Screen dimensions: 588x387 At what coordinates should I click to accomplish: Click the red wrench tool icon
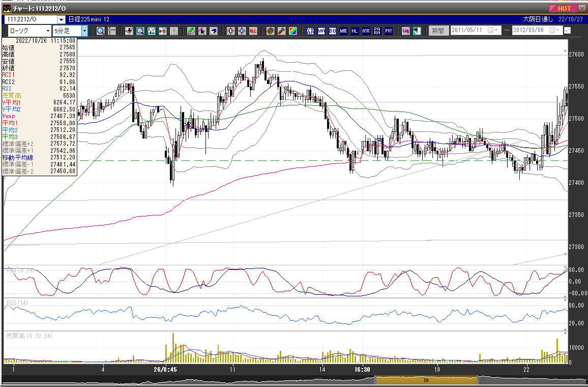282,31
